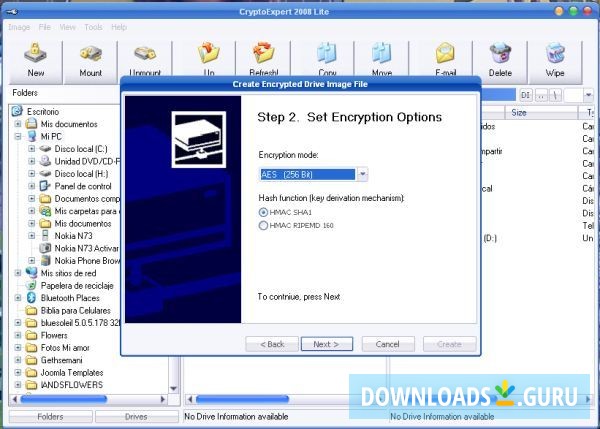Click Next to continue the wizard

pyautogui.click(x=326, y=344)
